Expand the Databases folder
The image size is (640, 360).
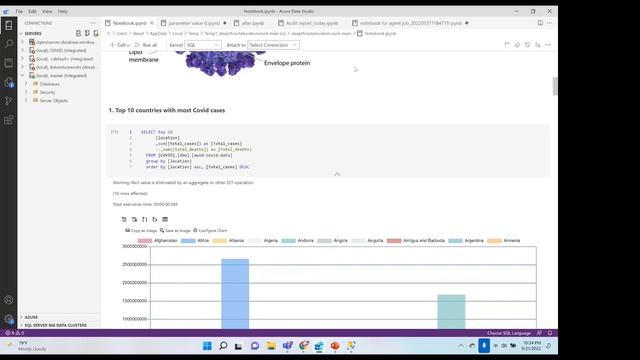click(x=26, y=84)
